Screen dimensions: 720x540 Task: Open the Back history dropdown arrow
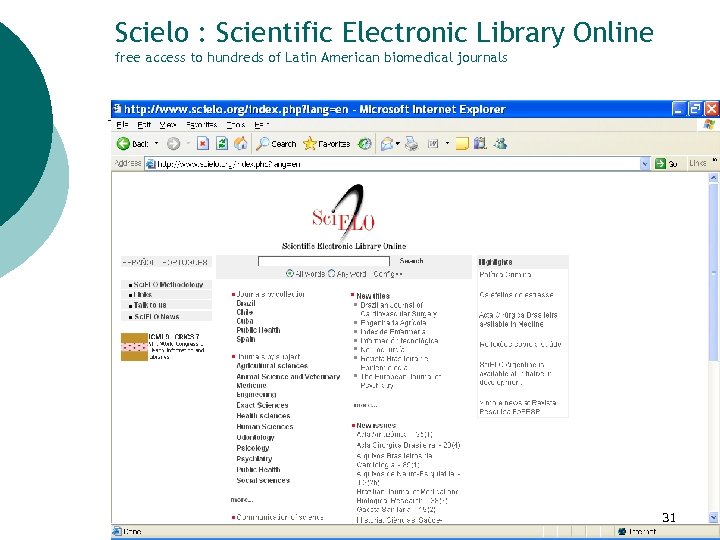156,144
